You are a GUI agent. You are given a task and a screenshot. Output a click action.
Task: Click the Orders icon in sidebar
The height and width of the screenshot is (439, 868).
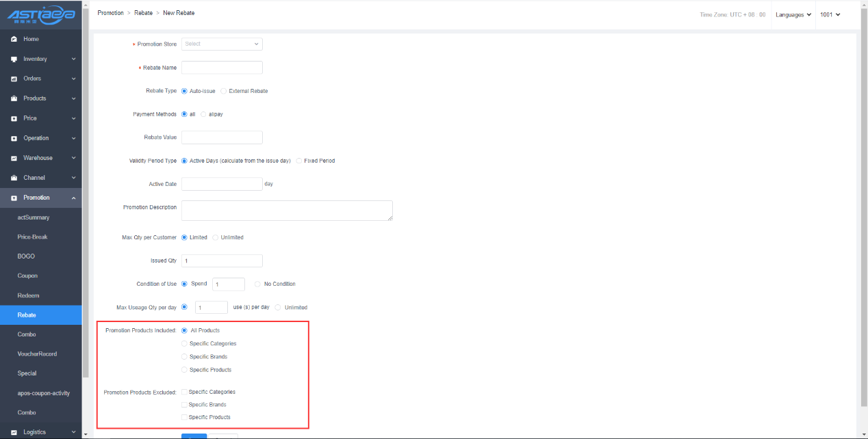[14, 79]
